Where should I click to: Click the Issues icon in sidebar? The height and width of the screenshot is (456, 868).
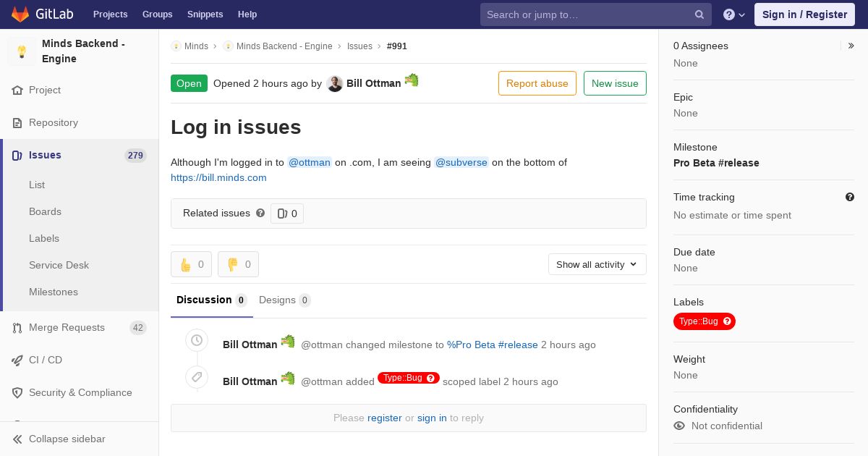[17, 156]
